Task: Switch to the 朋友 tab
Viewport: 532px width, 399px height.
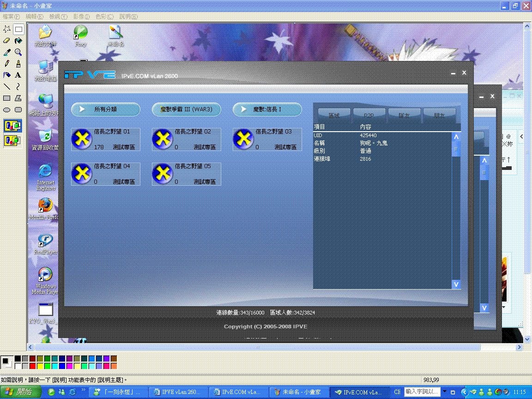Action: tap(439, 115)
